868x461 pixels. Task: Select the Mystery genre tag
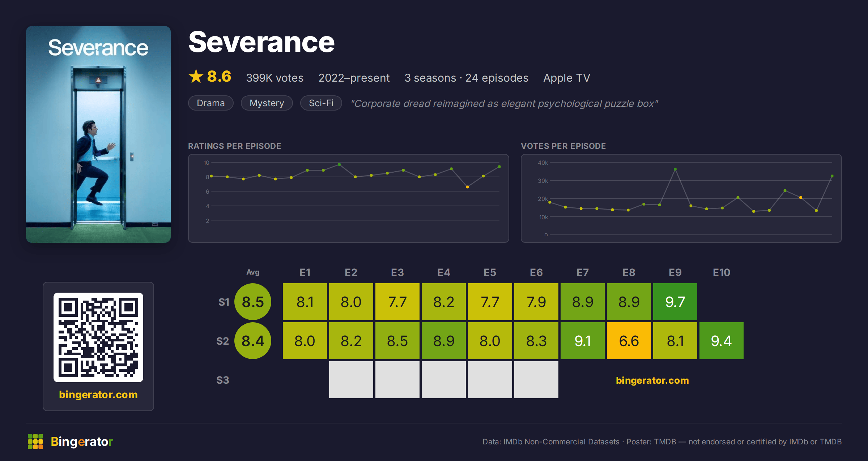(267, 103)
